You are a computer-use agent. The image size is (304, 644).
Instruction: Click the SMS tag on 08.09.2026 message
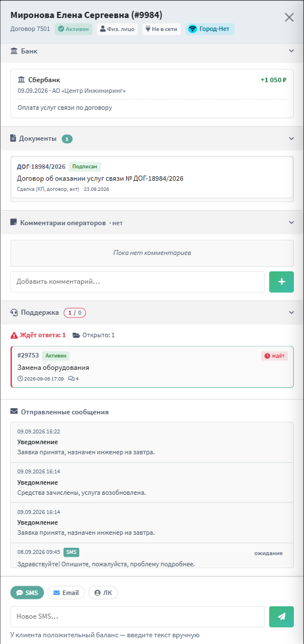click(71, 552)
